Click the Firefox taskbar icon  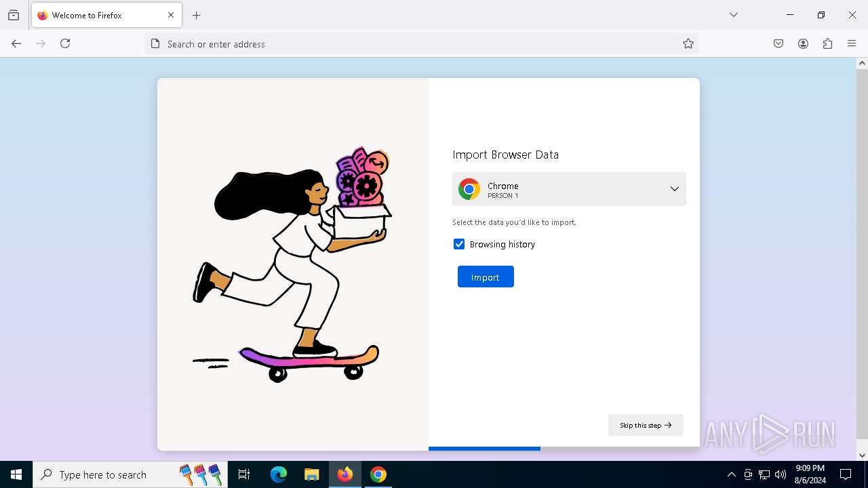tap(344, 474)
